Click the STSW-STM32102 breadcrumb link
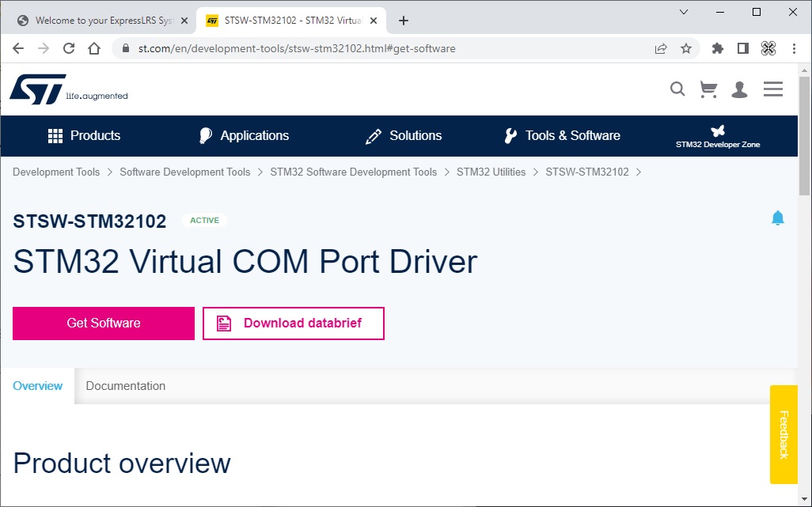Image resolution: width=812 pixels, height=507 pixels. (x=587, y=172)
